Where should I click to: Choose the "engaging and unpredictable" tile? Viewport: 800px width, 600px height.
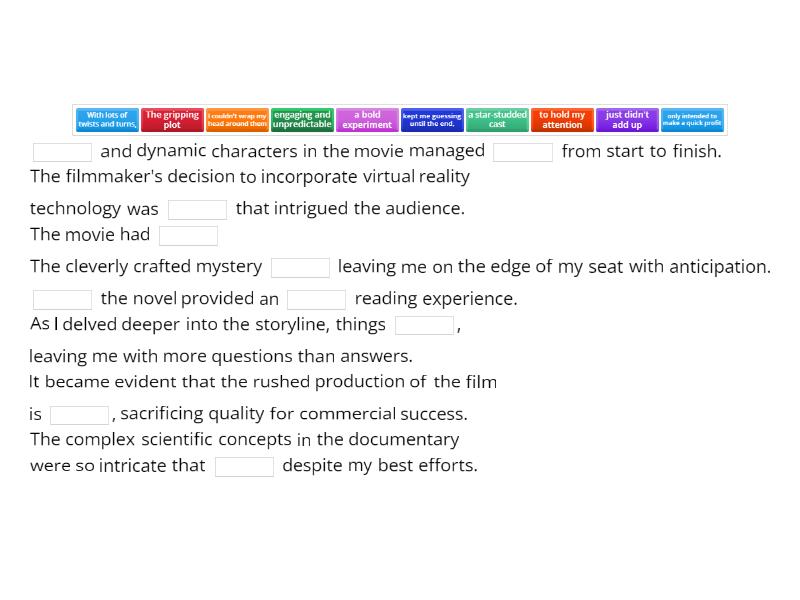tap(302, 119)
